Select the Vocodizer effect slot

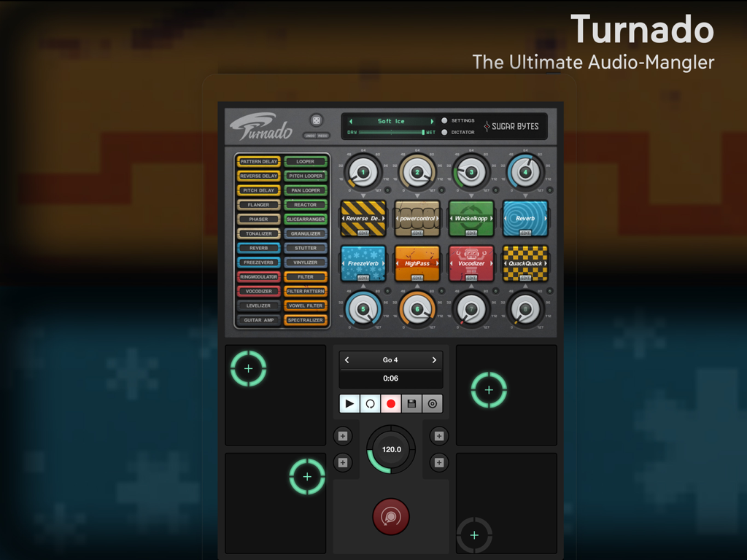pos(471,263)
